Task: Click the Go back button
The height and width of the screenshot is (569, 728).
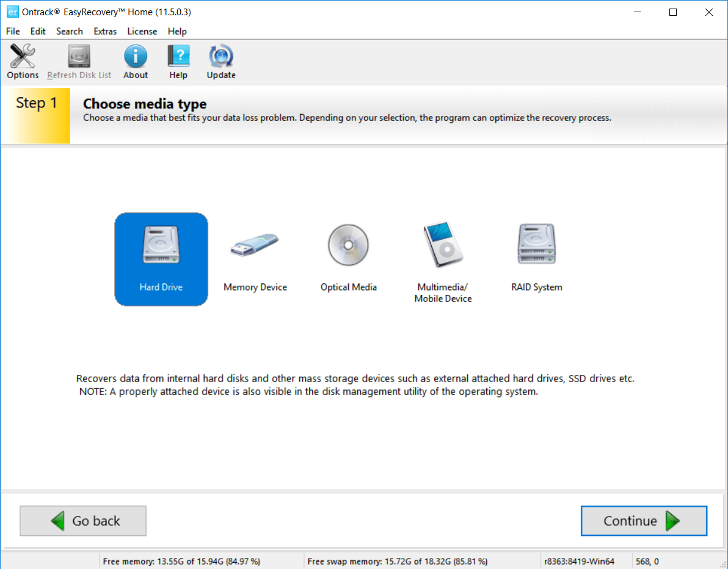Action: 82,521
